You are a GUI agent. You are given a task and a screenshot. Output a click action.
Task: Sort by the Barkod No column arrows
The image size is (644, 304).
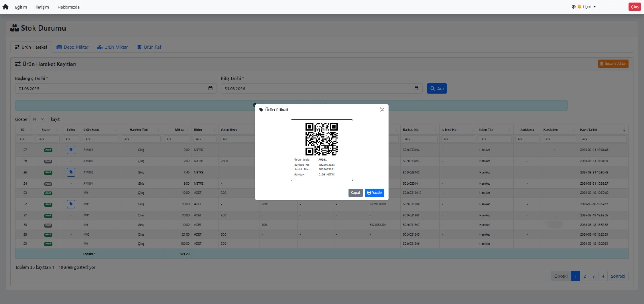pyautogui.click(x=436, y=130)
